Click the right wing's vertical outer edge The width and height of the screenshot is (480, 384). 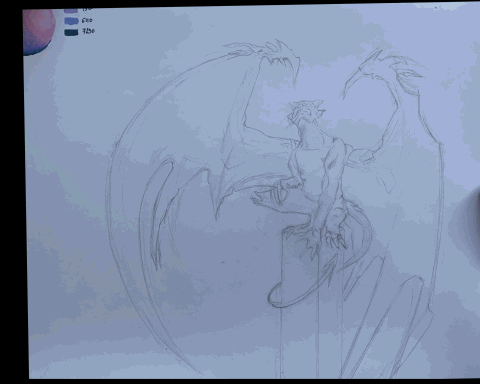(438, 227)
